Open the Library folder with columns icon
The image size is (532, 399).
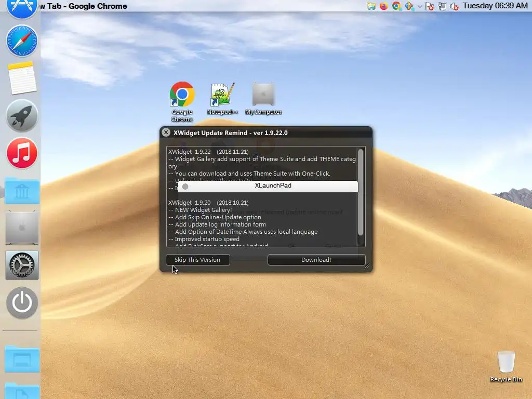(22, 191)
